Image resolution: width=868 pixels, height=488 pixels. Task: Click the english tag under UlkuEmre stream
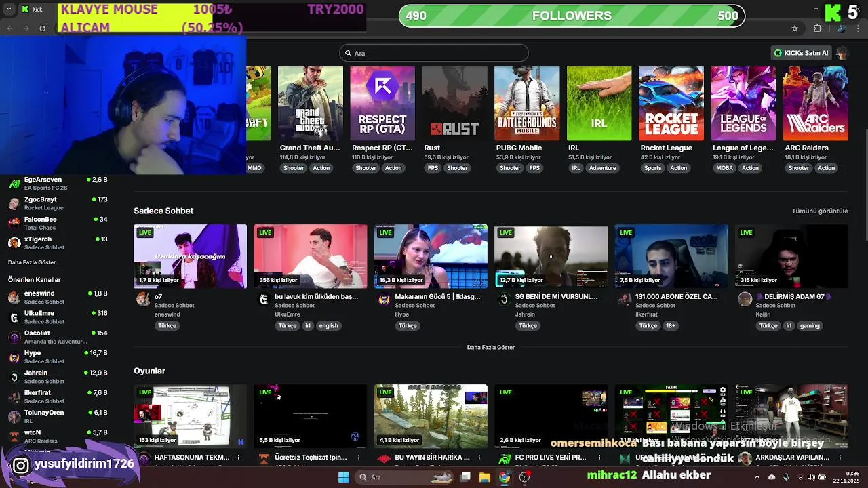(x=328, y=326)
